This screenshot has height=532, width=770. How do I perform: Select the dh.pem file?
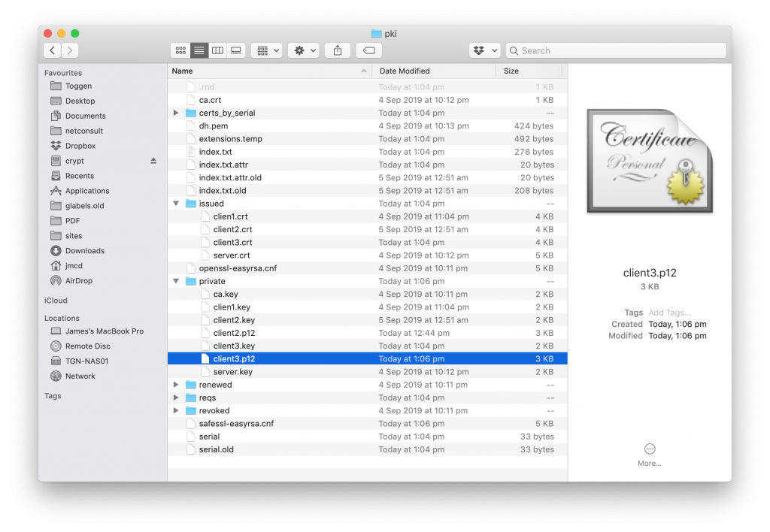click(367, 125)
